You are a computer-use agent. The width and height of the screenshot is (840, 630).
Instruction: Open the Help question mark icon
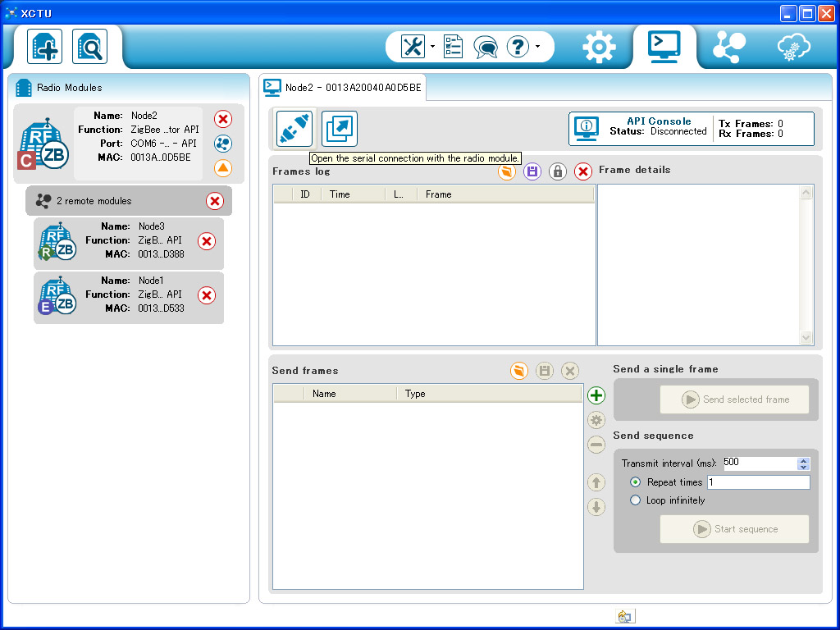coord(518,47)
